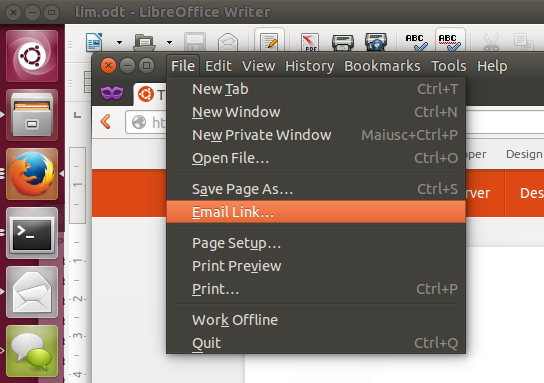The height and width of the screenshot is (383, 544).
Task: Click the Export as PDF toolbar icon
Action: coord(310,42)
